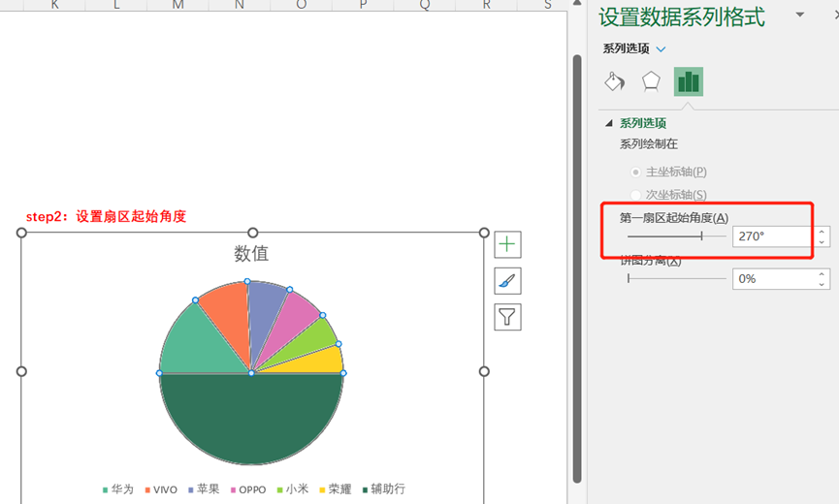
Task: Click the OPPO legend entry
Action: point(248,489)
